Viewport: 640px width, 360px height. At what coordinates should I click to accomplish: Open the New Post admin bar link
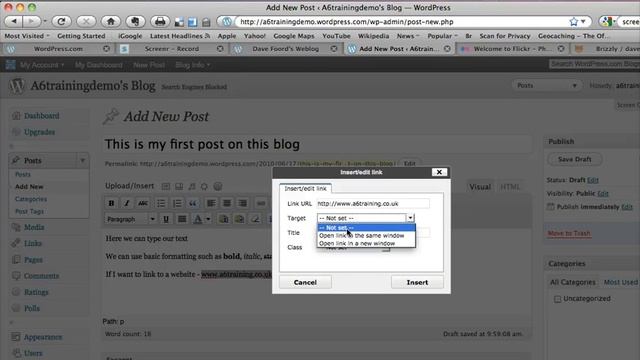[149, 65]
